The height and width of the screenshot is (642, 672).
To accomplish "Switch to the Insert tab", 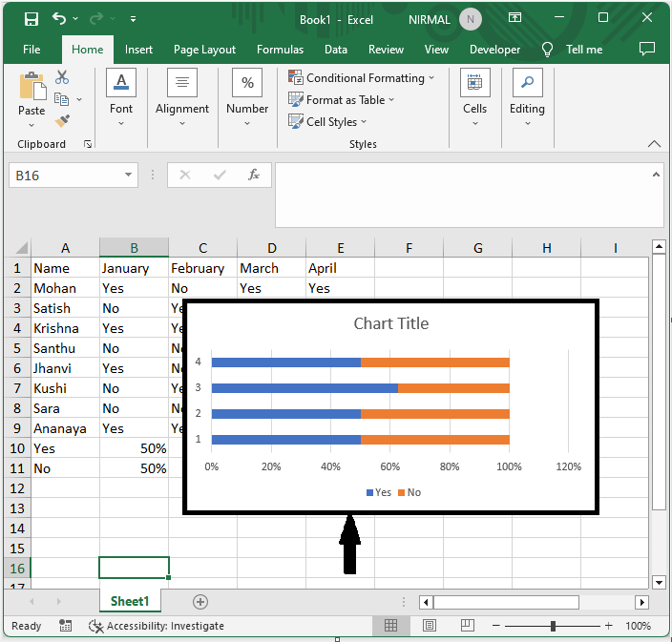I will (x=138, y=50).
